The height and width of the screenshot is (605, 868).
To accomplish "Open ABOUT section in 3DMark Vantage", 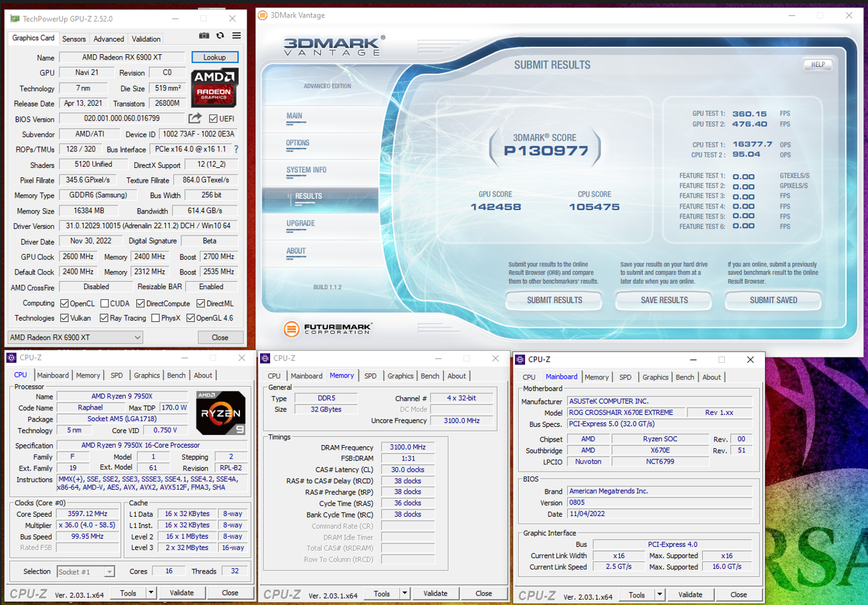I will [x=296, y=251].
